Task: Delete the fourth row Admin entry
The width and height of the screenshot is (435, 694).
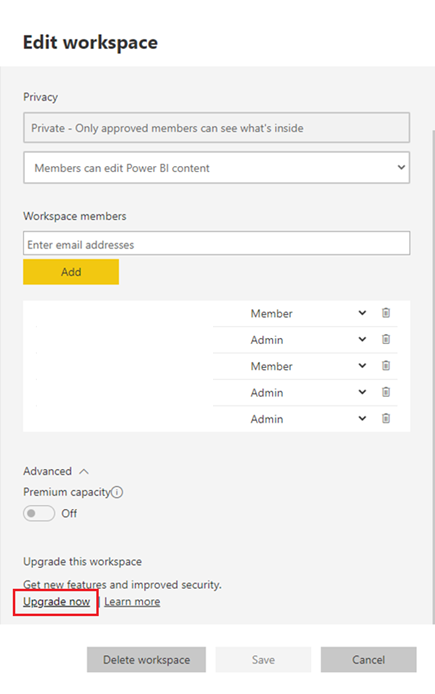Action: 386,392
